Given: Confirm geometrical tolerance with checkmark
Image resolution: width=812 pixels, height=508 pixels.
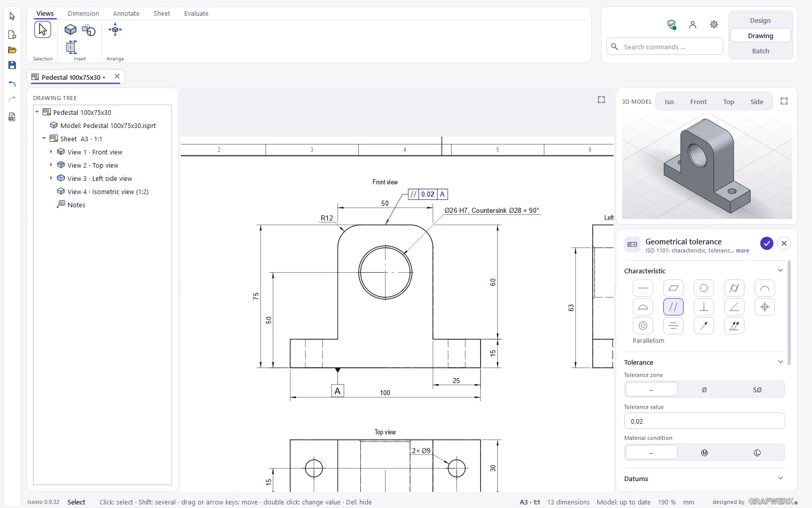Looking at the screenshot, I should [766, 243].
